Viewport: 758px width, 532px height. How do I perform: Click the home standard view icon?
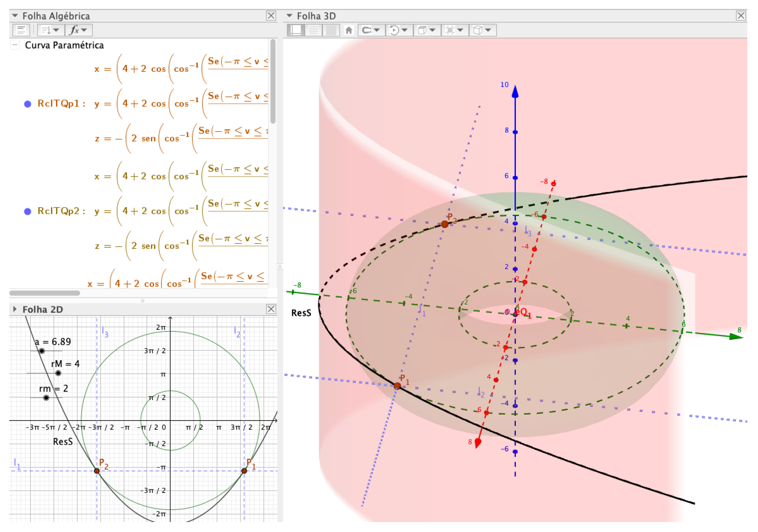point(349,30)
